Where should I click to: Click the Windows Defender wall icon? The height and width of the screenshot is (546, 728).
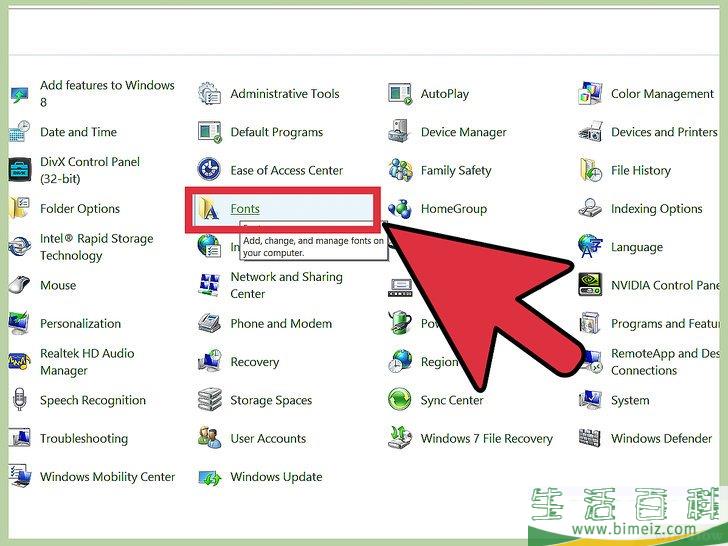click(590, 438)
